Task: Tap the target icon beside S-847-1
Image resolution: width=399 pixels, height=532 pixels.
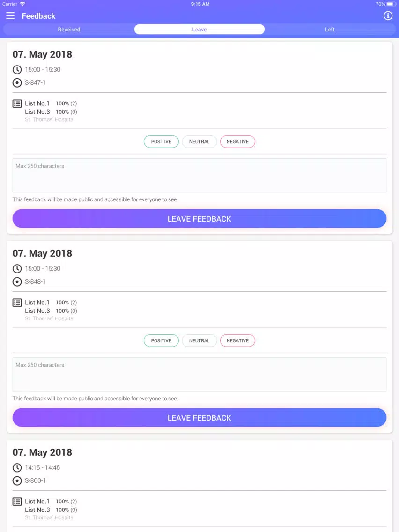Action: (x=17, y=82)
